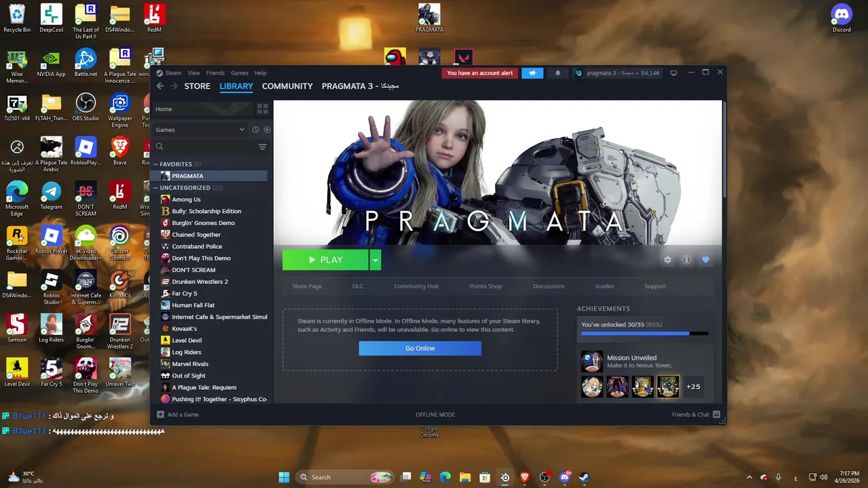Screen dimensions: 868x488
Task: Open the Guides link
Action: [604, 286]
